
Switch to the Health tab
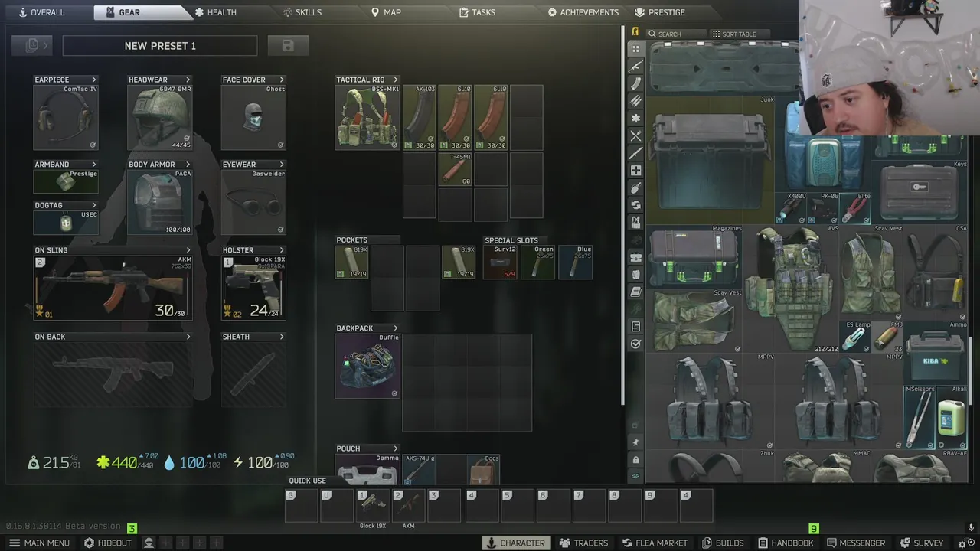[215, 12]
